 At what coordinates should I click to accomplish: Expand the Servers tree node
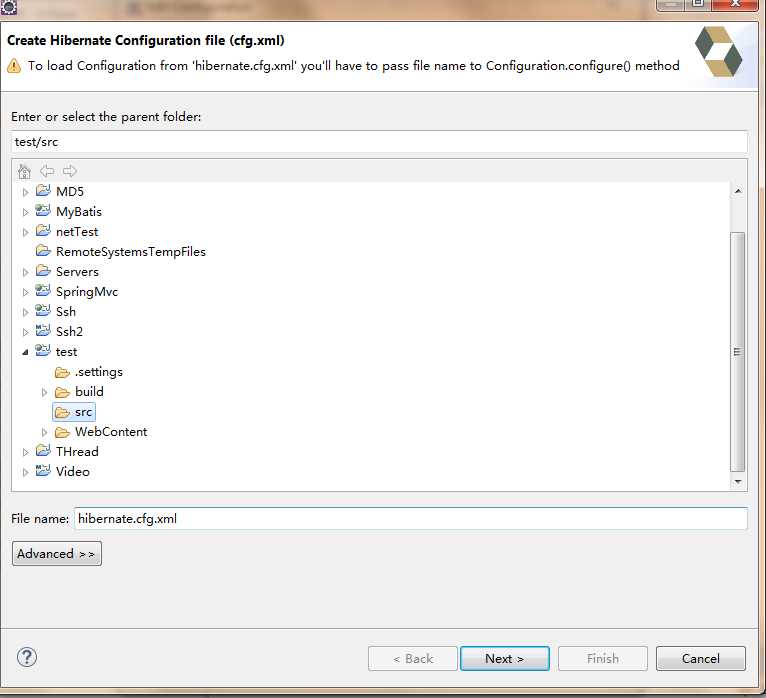coord(25,273)
